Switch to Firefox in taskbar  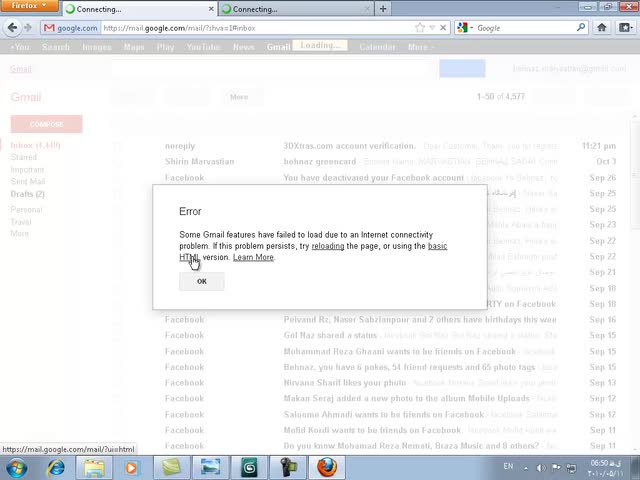click(x=327, y=467)
